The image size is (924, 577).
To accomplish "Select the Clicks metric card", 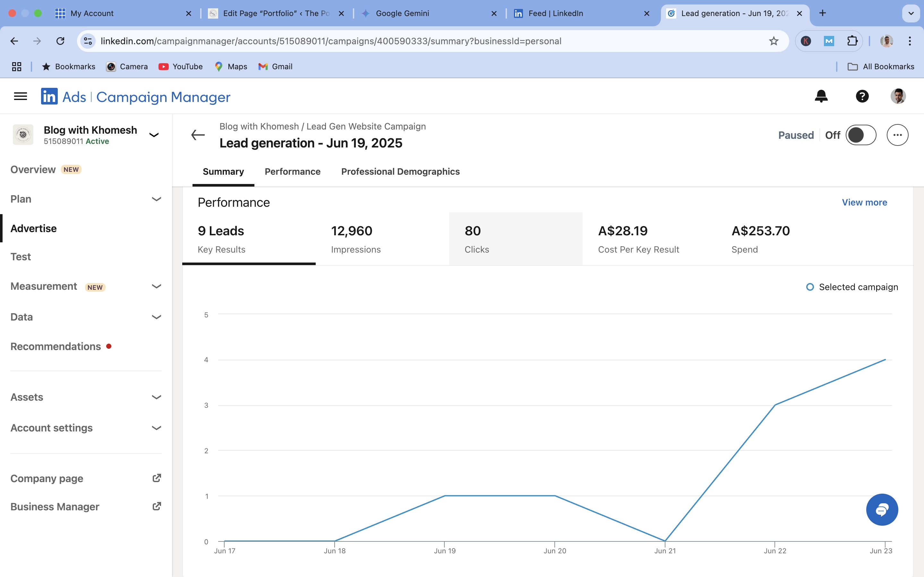I will (x=516, y=238).
